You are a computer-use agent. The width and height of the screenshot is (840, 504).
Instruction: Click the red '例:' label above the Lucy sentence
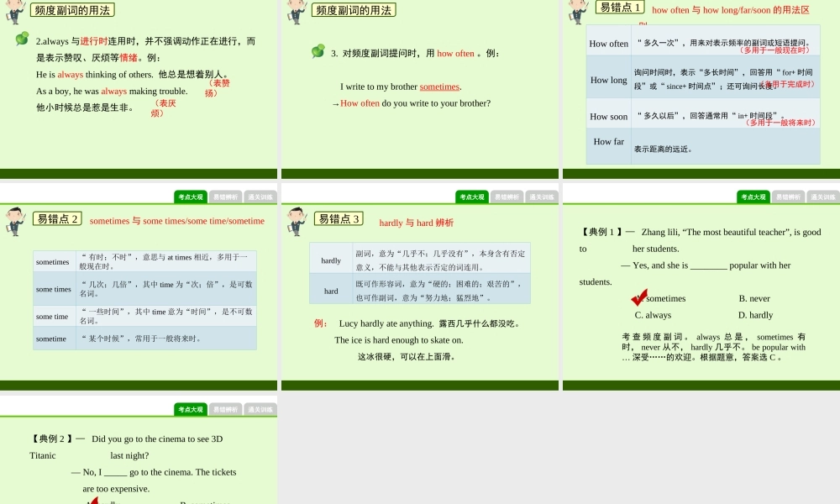pos(320,323)
